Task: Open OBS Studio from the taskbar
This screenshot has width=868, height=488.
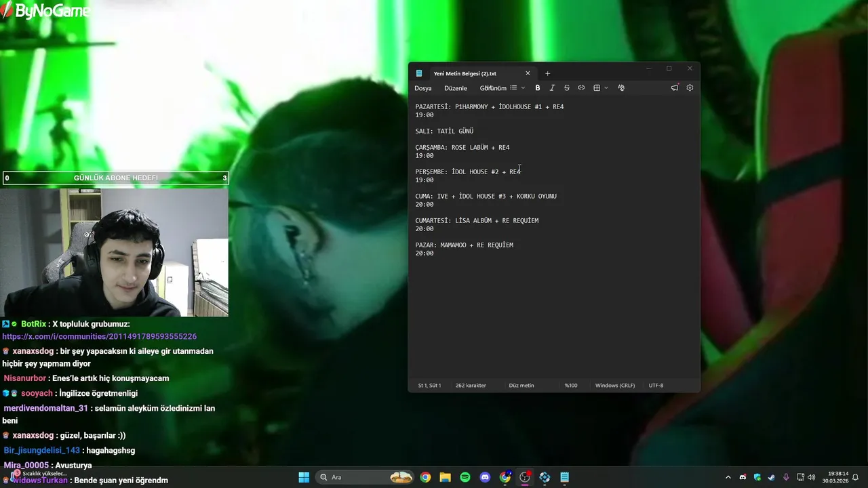Action: click(525, 477)
